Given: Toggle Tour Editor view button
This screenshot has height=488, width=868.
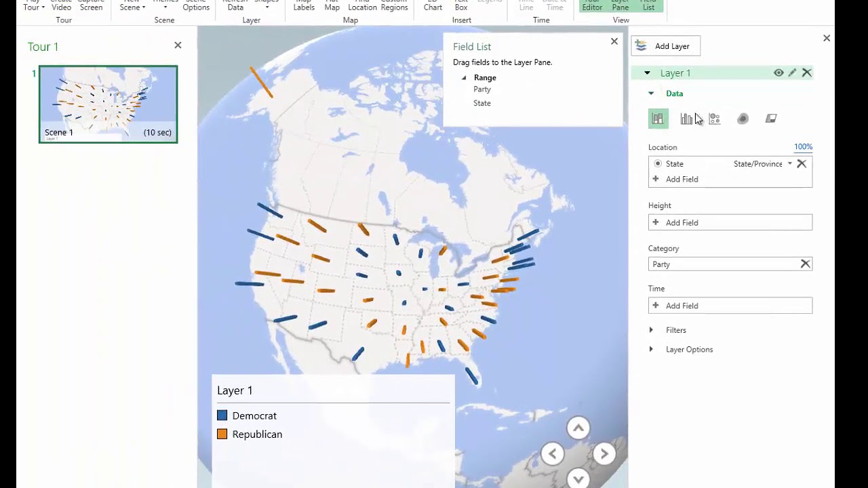Looking at the screenshot, I should click(592, 5).
